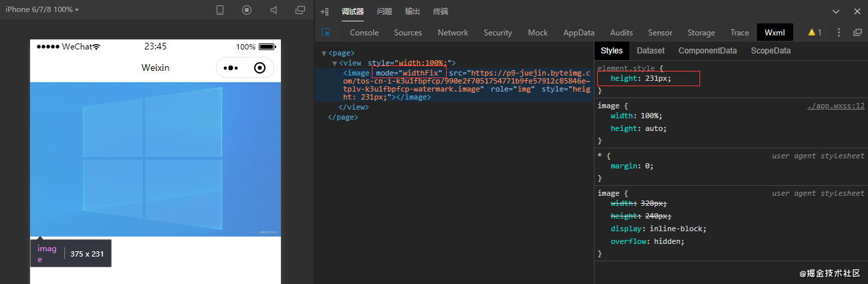Open the Sources panel tab

pyautogui.click(x=408, y=33)
